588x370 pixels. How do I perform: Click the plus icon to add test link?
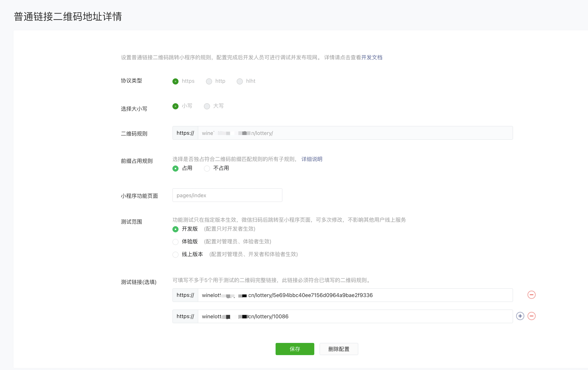tap(520, 316)
